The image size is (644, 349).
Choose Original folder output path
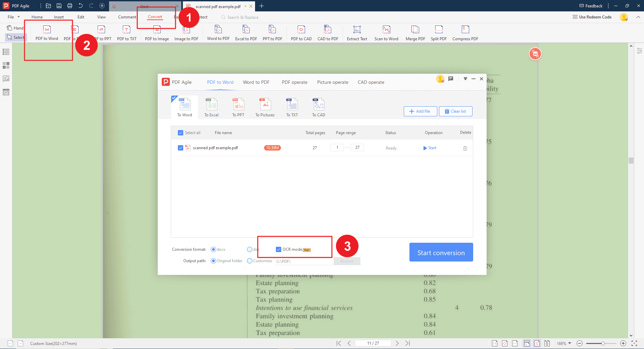pos(213,261)
